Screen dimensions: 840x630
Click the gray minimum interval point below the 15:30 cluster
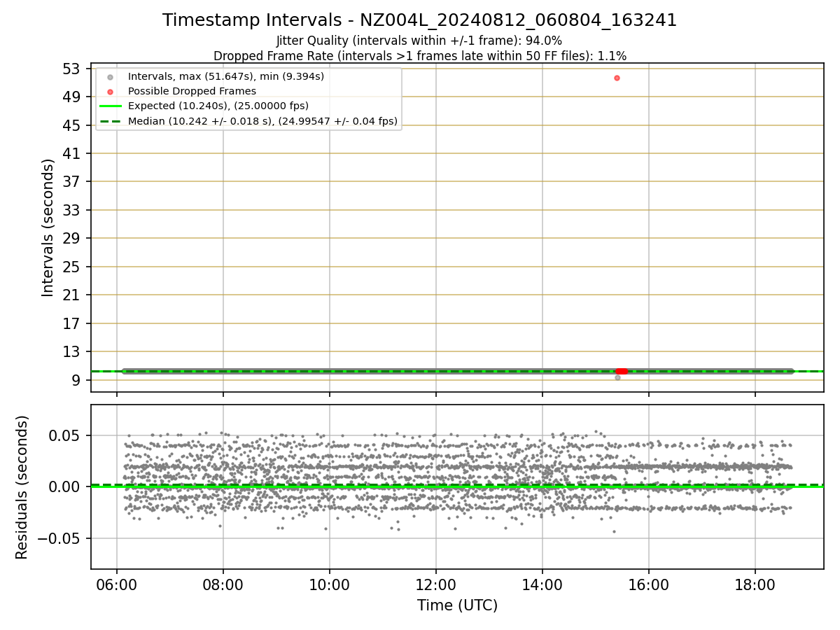[x=617, y=377]
